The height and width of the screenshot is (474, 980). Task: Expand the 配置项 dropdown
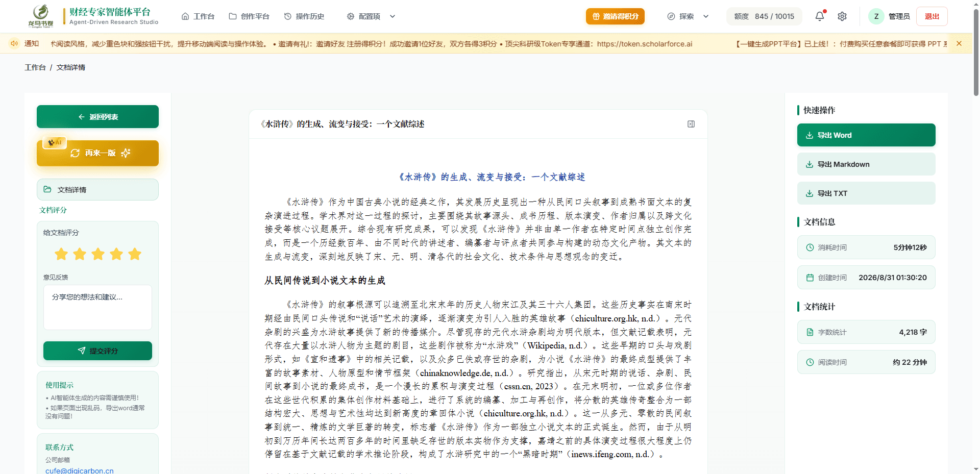pos(371,16)
